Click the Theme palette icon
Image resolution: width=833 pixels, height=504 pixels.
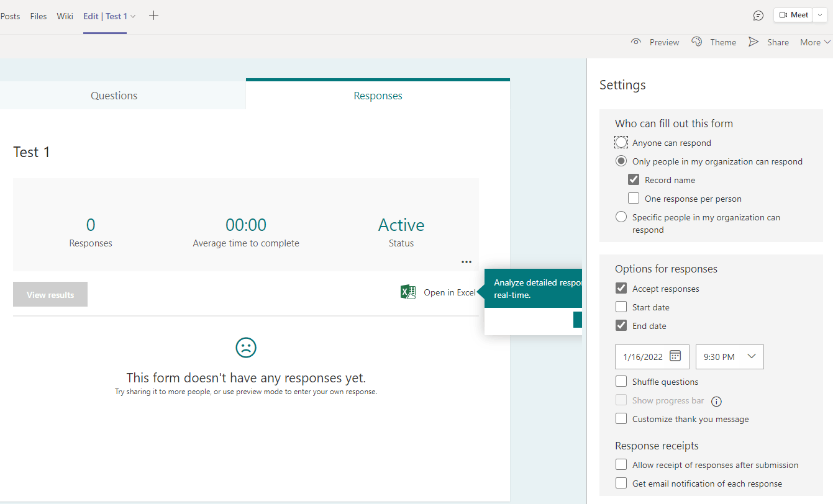(696, 42)
